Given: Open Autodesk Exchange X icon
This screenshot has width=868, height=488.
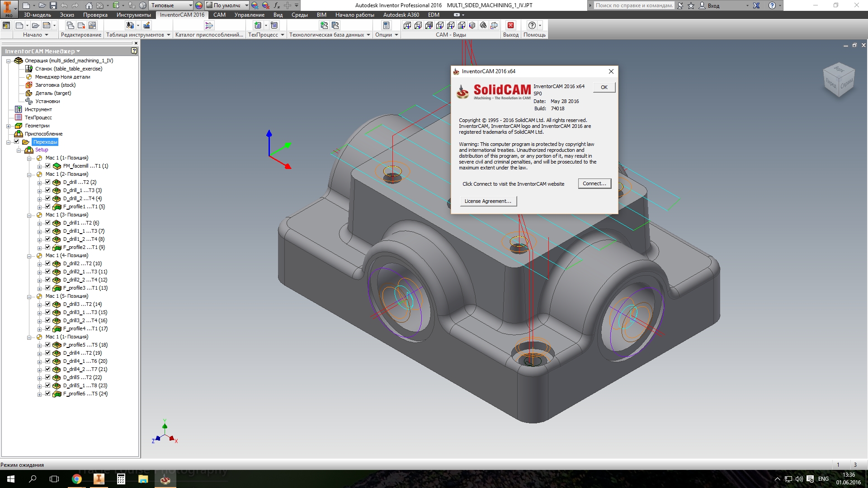Looking at the screenshot, I should coord(756,5).
